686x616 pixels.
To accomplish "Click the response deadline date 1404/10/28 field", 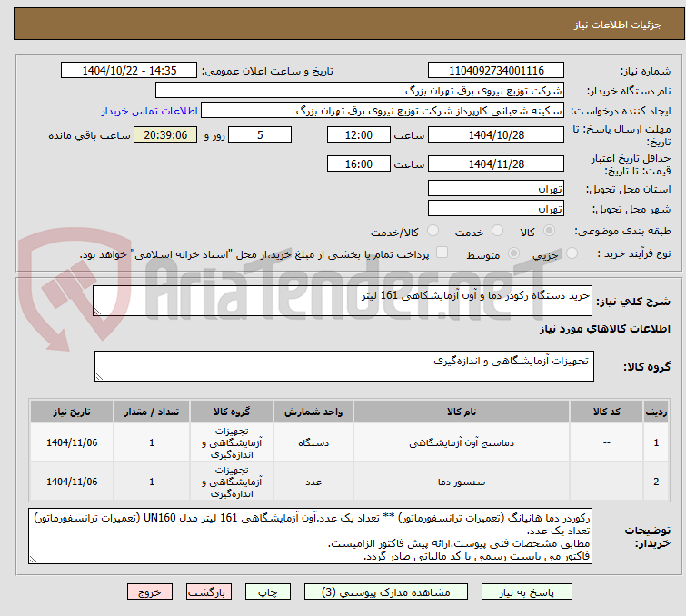I will pos(496,134).
